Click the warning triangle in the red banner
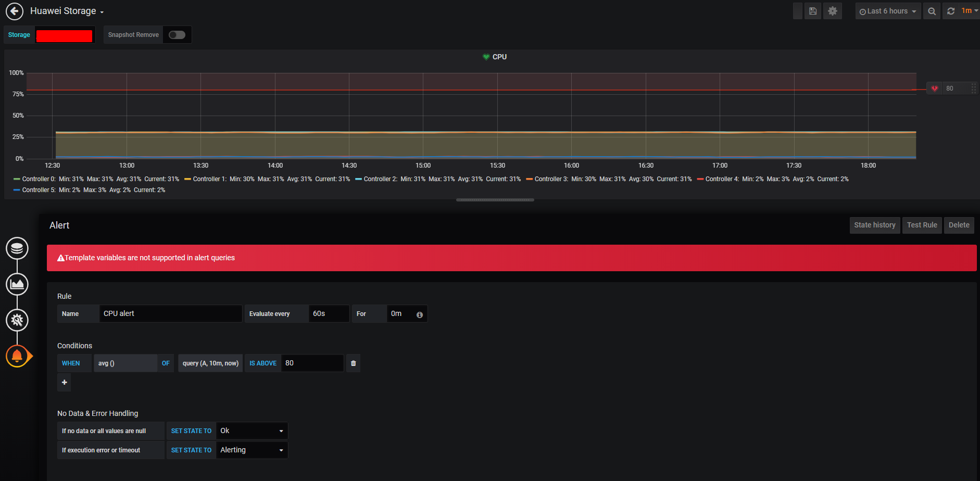The image size is (980, 481). [x=61, y=258]
